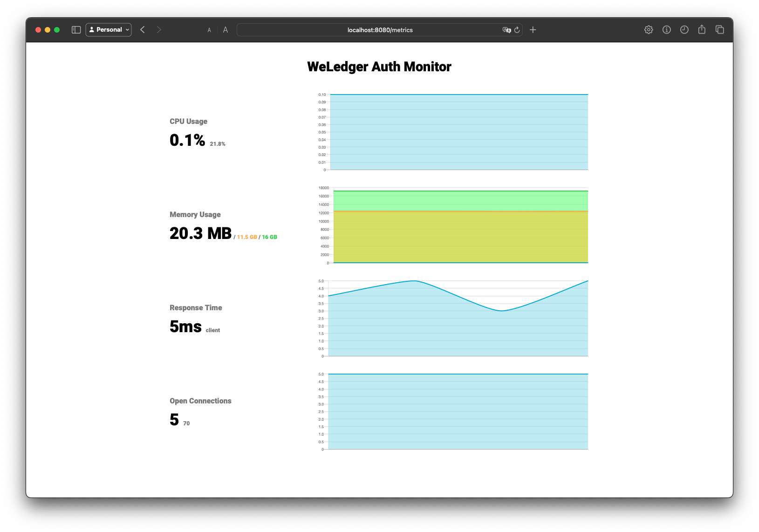Open a new tab with plus
Viewport: 759px width, 532px height.
pos(533,30)
